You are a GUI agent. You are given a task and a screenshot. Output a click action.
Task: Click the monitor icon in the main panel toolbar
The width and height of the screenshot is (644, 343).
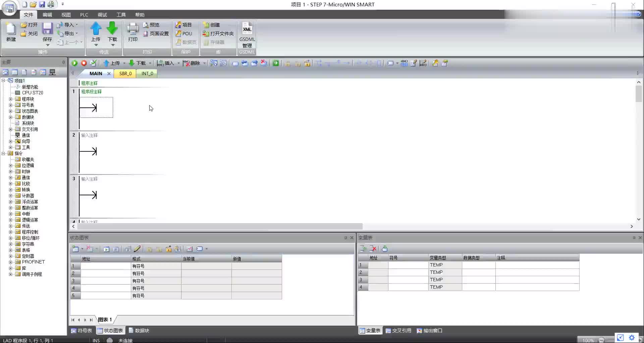coord(53,72)
